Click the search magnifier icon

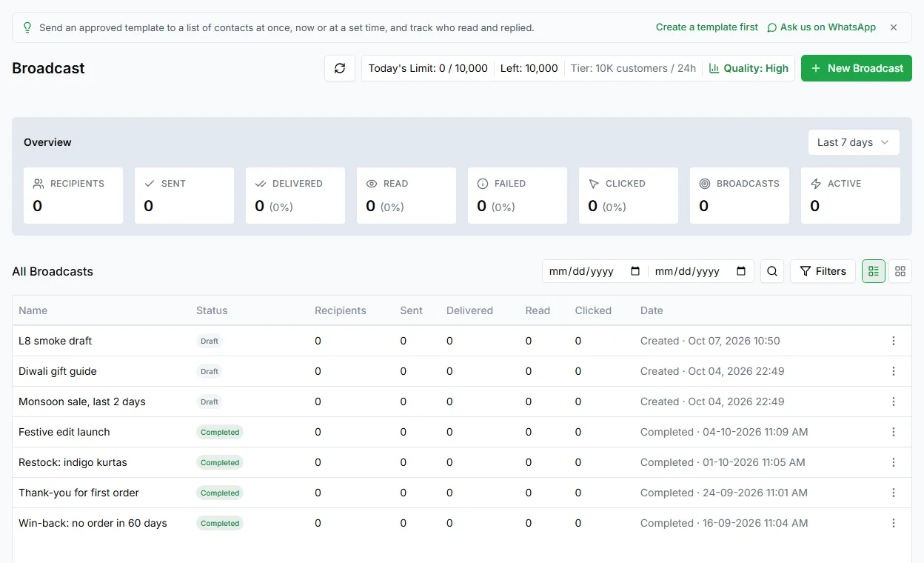coord(772,271)
